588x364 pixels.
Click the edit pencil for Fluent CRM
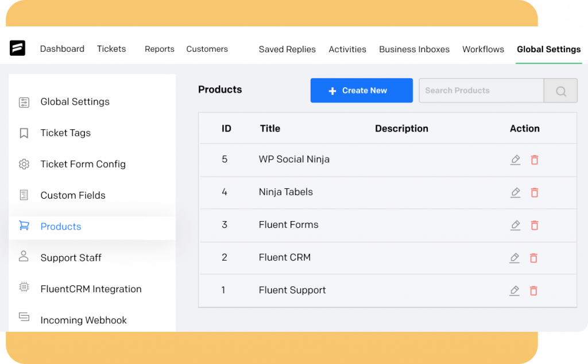(515, 258)
